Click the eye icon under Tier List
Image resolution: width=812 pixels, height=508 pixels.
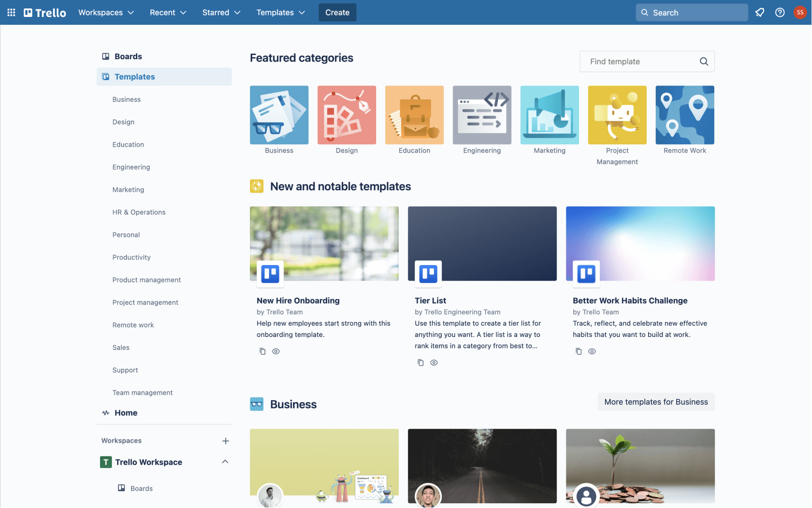pos(434,363)
